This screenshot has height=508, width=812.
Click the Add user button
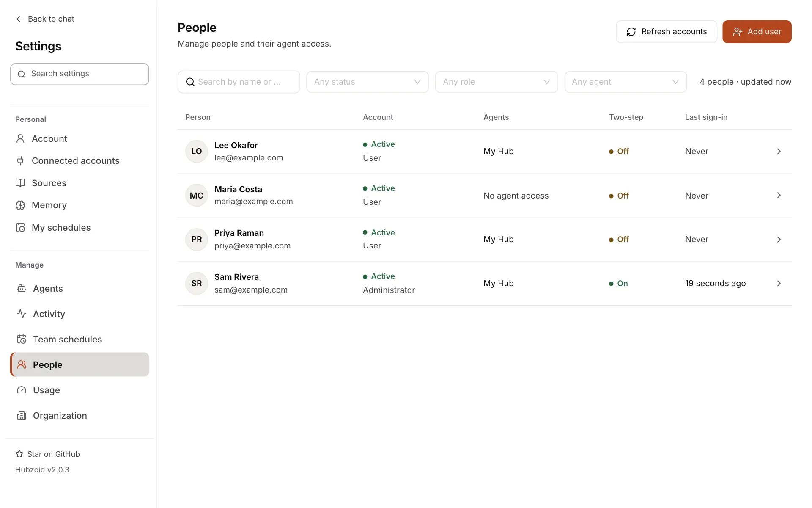[x=757, y=32]
